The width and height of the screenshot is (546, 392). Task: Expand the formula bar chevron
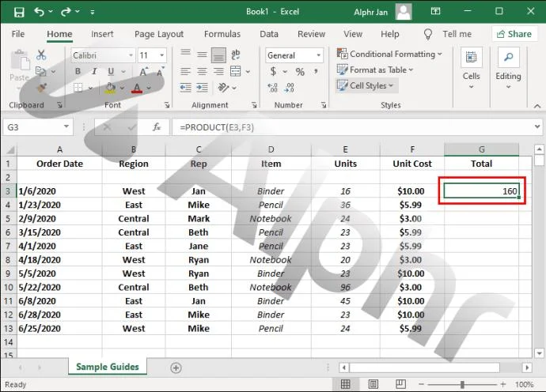point(537,126)
